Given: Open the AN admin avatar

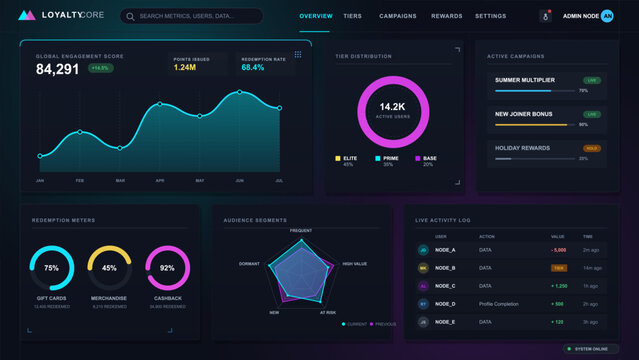Looking at the screenshot, I should [607, 16].
